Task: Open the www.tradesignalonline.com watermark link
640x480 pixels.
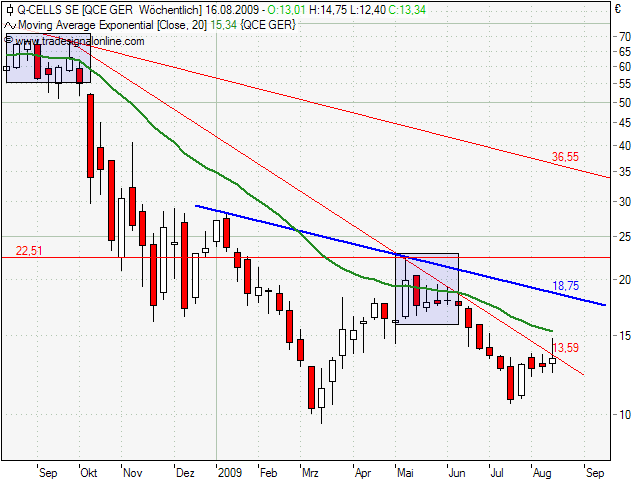Action: tap(75, 41)
